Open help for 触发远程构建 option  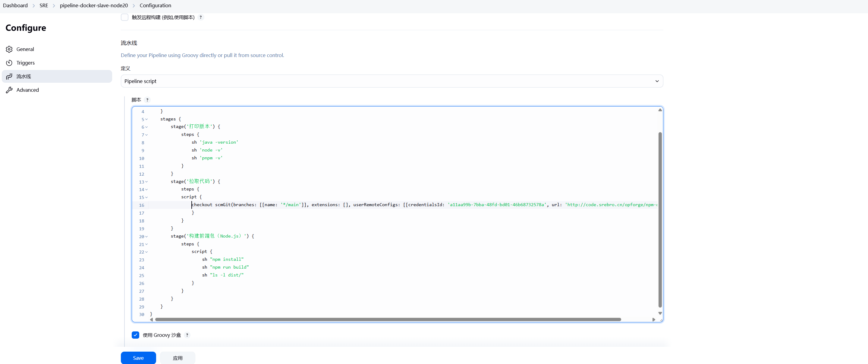[200, 17]
